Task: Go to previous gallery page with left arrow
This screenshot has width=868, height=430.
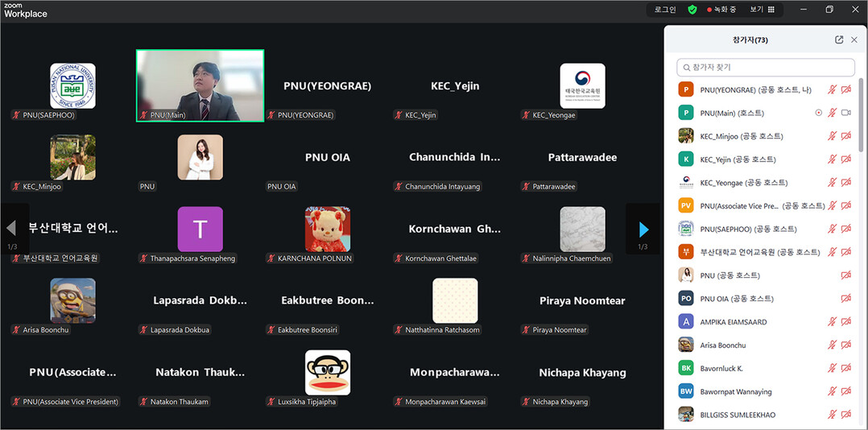Action: click(x=12, y=229)
